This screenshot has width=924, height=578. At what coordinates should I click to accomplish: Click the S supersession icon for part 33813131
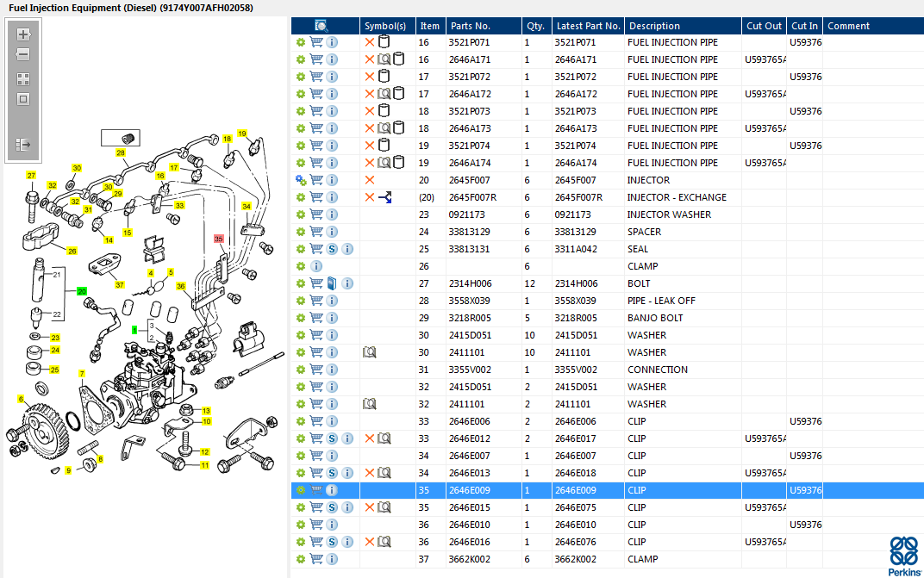point(332,249)
